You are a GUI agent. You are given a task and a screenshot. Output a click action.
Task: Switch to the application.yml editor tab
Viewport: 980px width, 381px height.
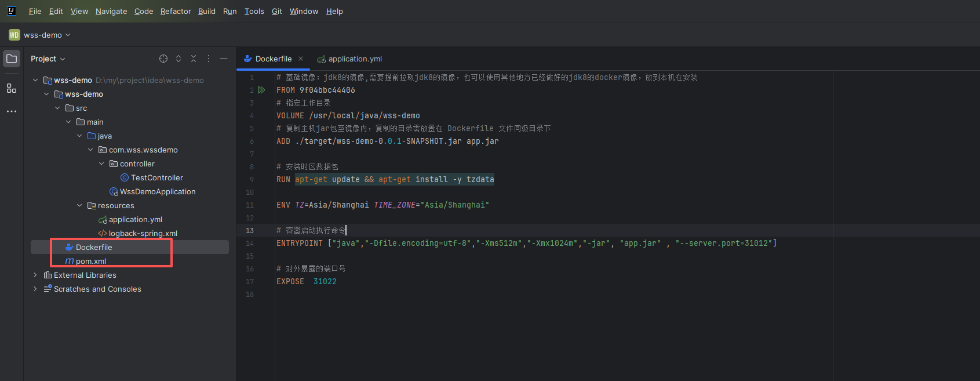(354, 59)
